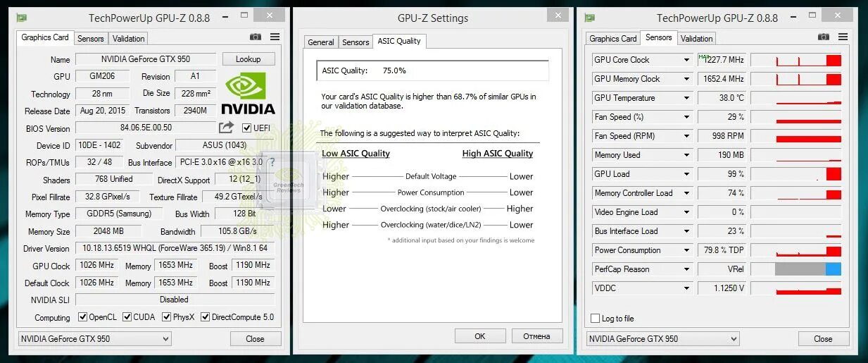Viewport: 868px width, 363px height.
Task: Close the GPU-Z Settings dialog window
Action: point(558,14)
